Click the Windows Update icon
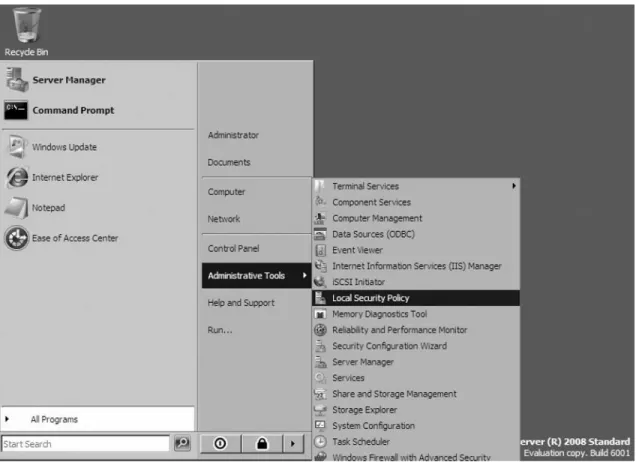 tap(16, 147)
